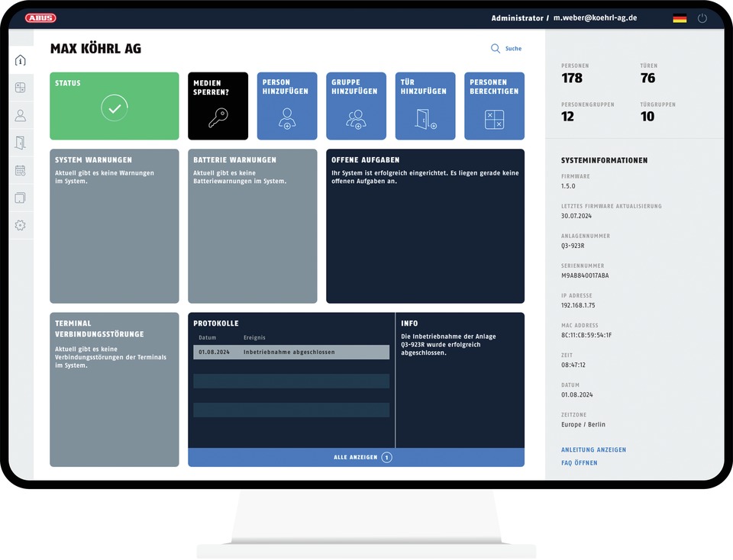The image size is (733, 560).
Task: Click the power logout icon top right
Action: [x=703, y=18]
